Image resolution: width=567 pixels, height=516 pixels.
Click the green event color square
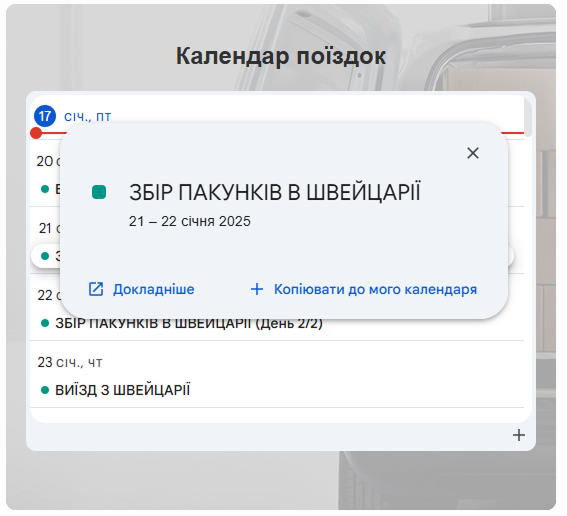pos(99,192)
